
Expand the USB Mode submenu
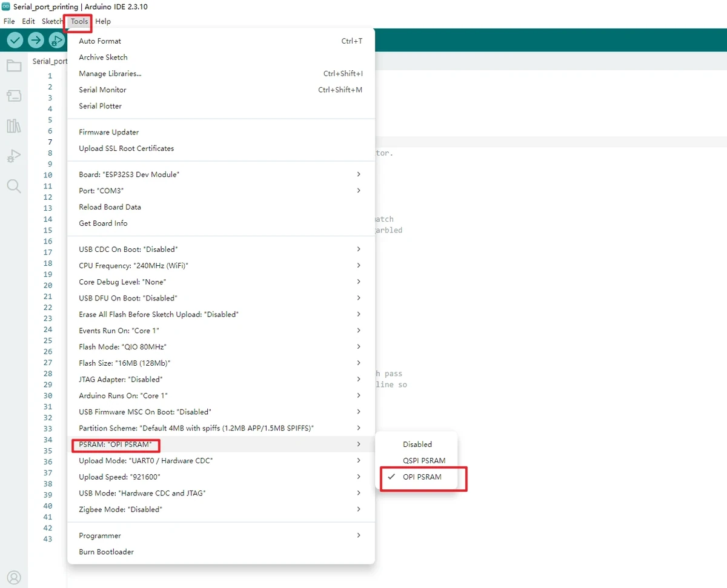point(221,494)
